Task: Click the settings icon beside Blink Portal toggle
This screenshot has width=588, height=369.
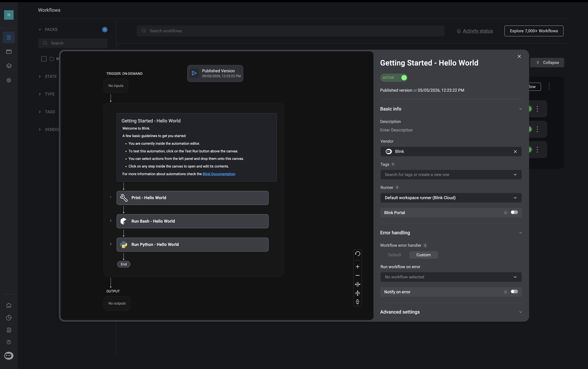Action: click(505, 213)
